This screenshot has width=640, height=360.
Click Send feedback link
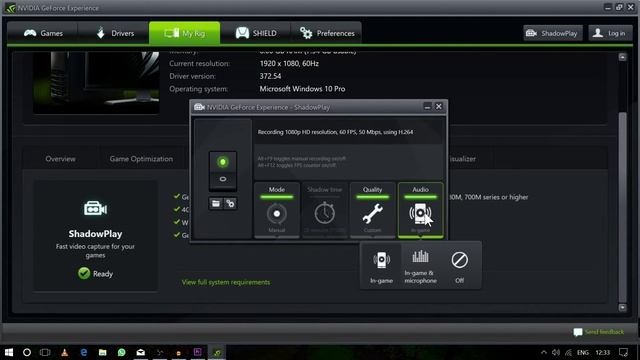pyautogui.click(x=599, y=332)
